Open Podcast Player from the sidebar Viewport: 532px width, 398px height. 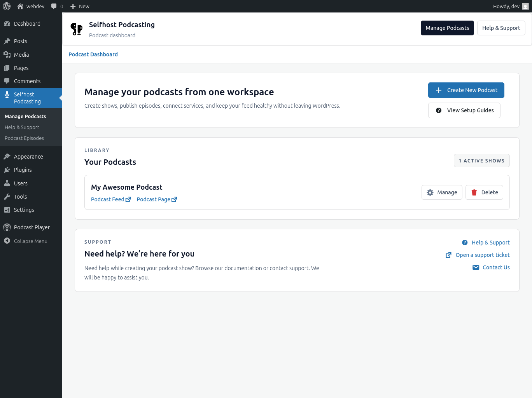[x=31, y=227]
